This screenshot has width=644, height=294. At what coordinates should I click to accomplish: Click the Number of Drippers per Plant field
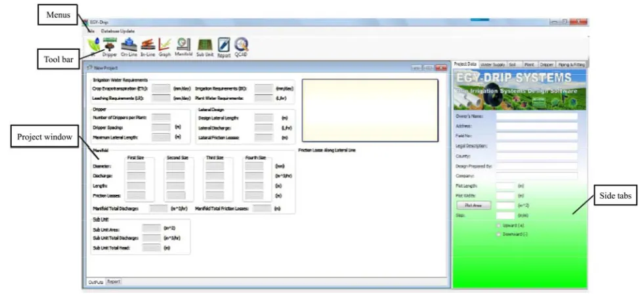161,117
